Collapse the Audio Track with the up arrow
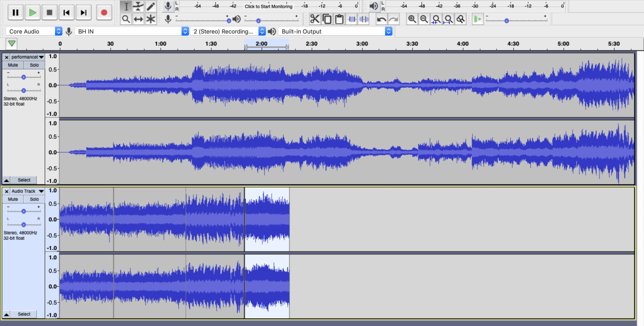 (x=6, y=314)
